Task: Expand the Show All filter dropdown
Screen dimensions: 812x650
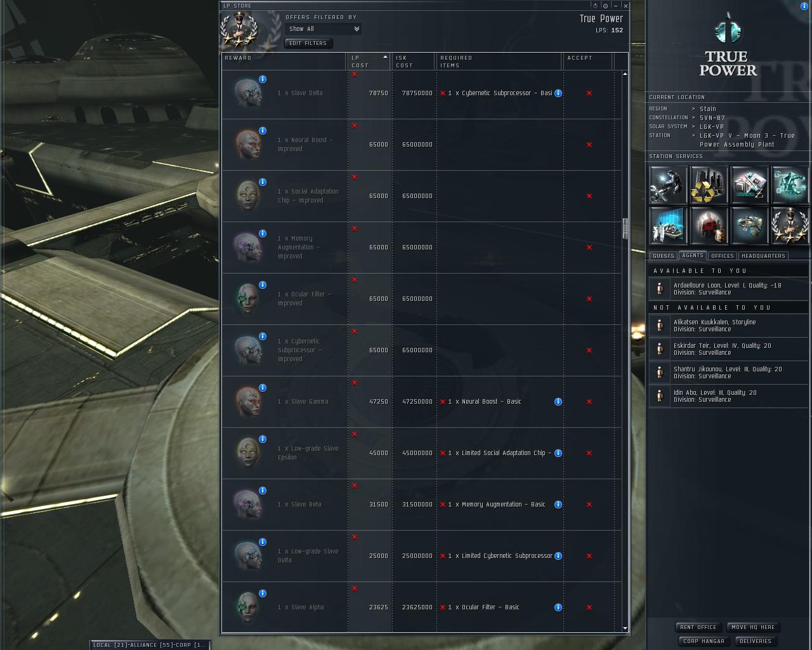Action: pos(324,29)
